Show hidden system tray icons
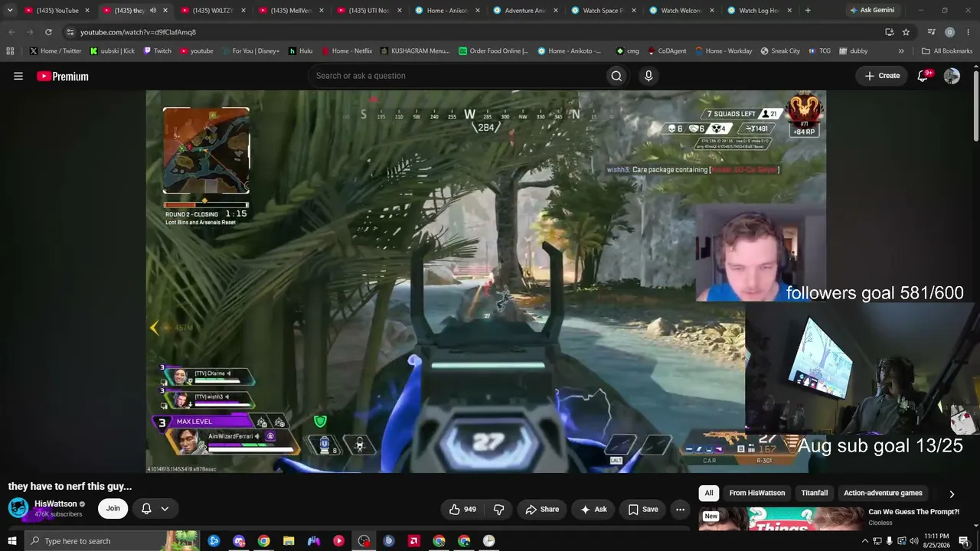Viewport: 980px width, 551px height. (865, 541)
